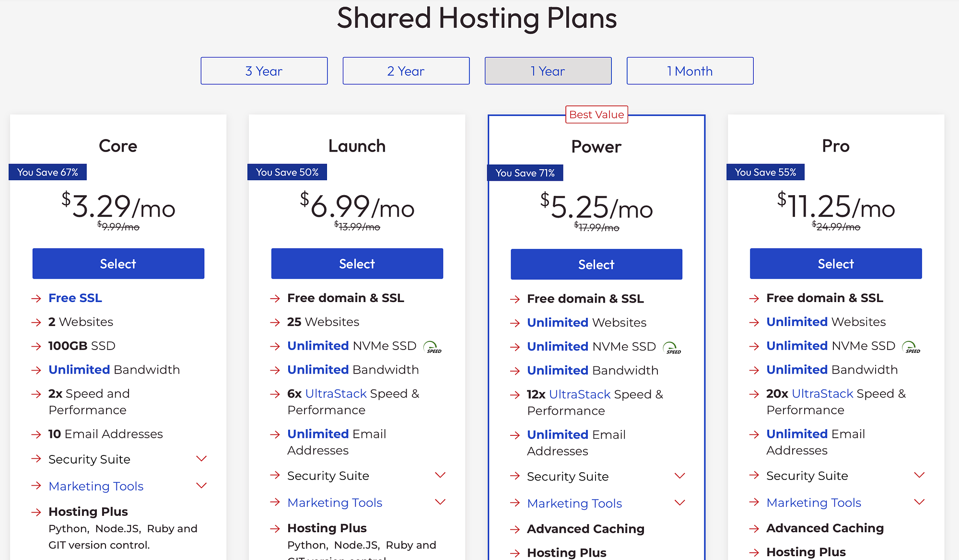The height and width of the screenshot is (560, 959).
Task: Select the 2 Year billing period
Action: 406,70
